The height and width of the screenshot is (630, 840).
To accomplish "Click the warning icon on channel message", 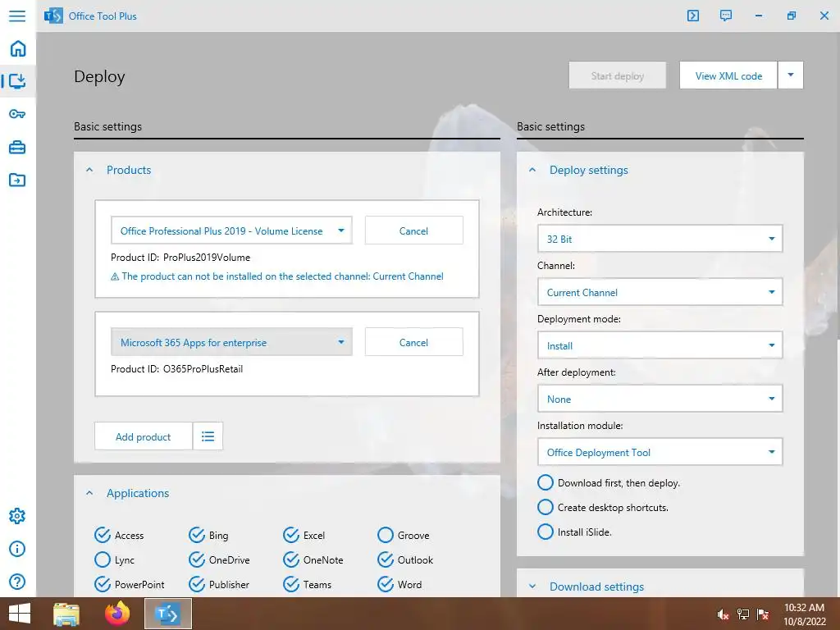I will 115,277.
